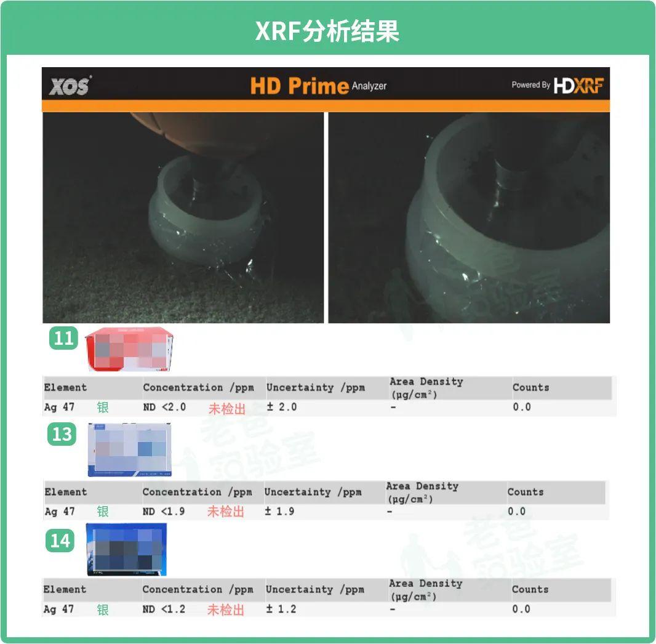Click the HD Prime Analyzer title
This screenshot has height=644, width=656.
coord(318,86)
